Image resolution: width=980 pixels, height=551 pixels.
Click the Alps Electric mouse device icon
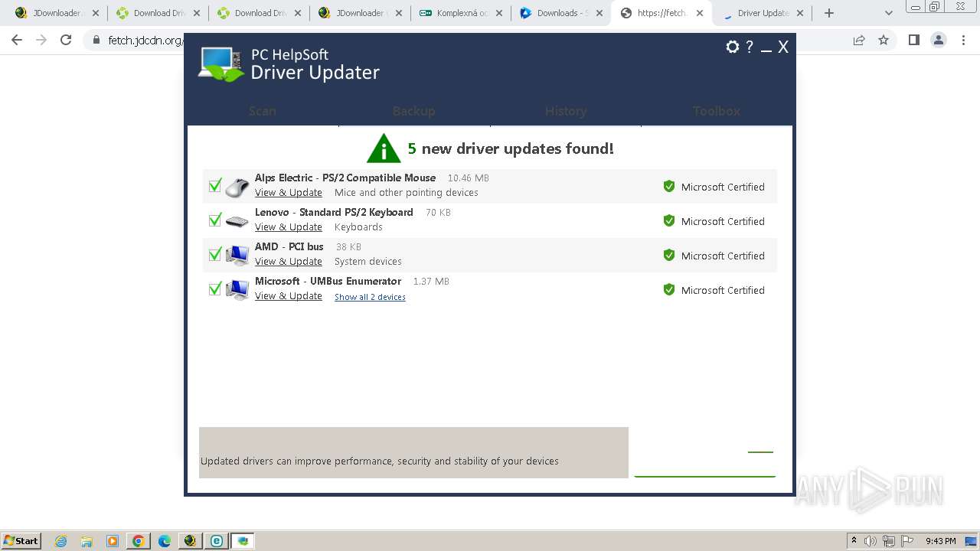coord(237,186)
